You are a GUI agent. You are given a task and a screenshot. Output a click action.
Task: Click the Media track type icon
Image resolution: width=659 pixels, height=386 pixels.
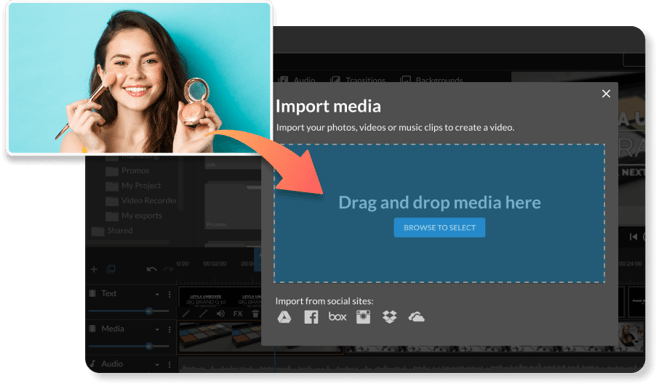[x=92, y=329]
